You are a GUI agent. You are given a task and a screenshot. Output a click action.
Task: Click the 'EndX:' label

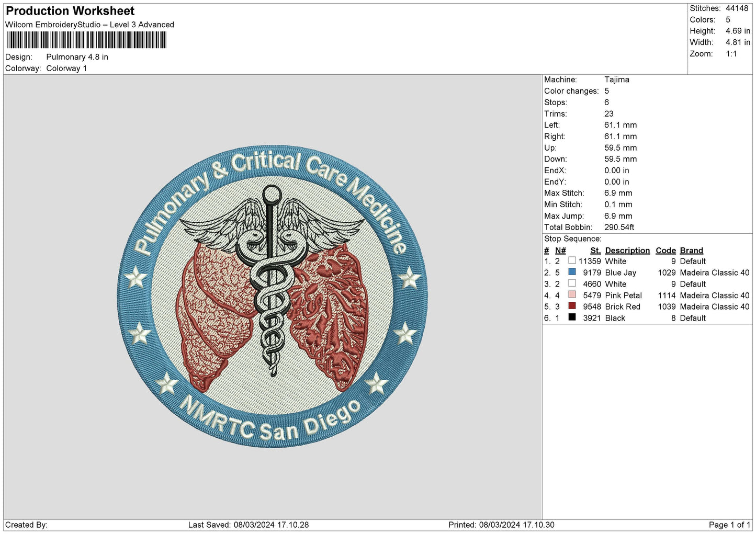[555, 171]
